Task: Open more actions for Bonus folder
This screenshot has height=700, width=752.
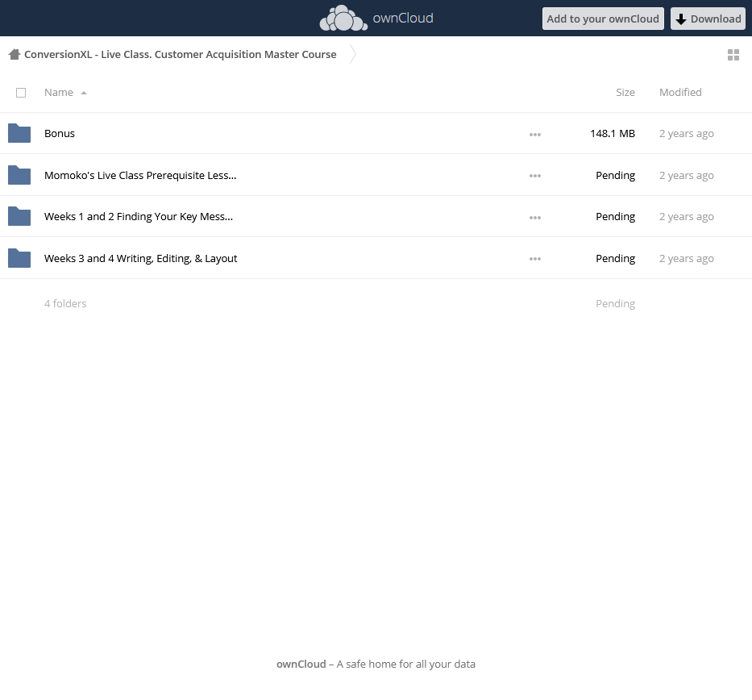Action: coord(535,135)
